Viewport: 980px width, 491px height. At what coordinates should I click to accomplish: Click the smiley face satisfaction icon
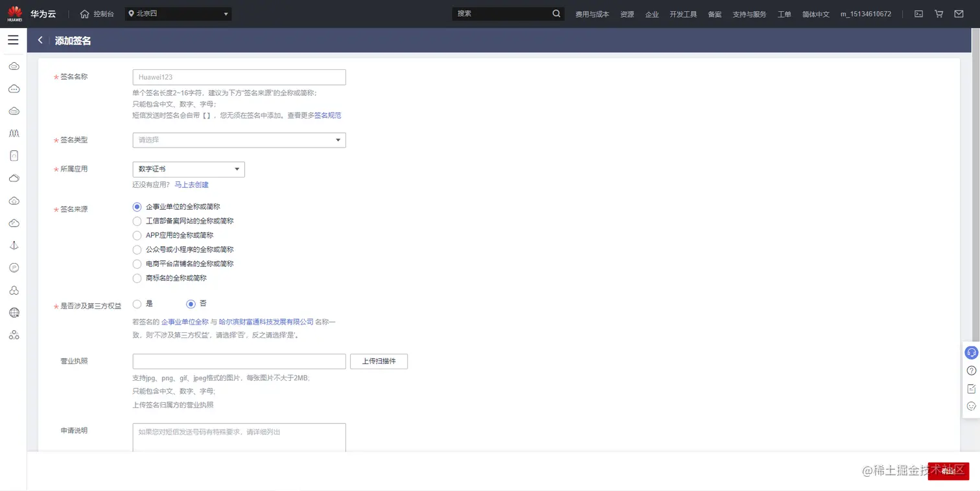click(x=971, y=406)
